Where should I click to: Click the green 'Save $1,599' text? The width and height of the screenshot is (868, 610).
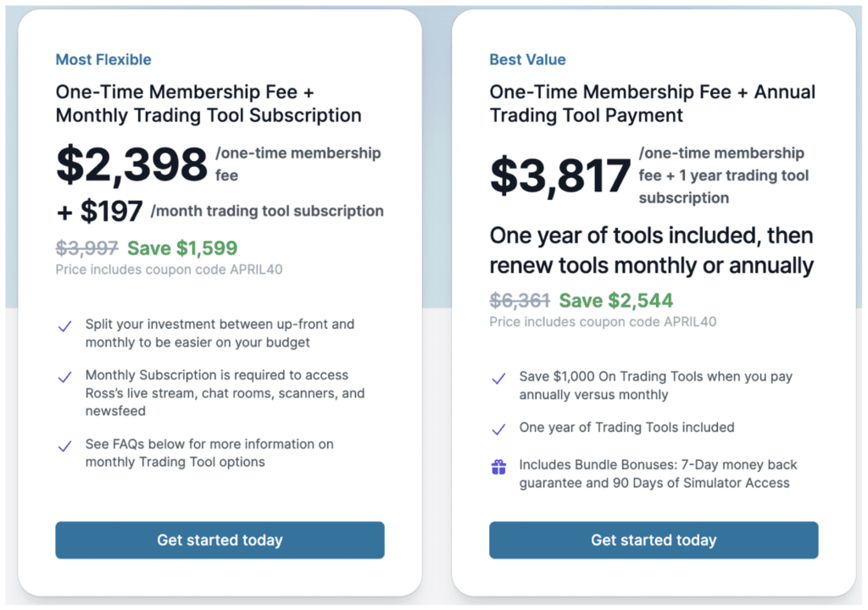pos(181,247)
